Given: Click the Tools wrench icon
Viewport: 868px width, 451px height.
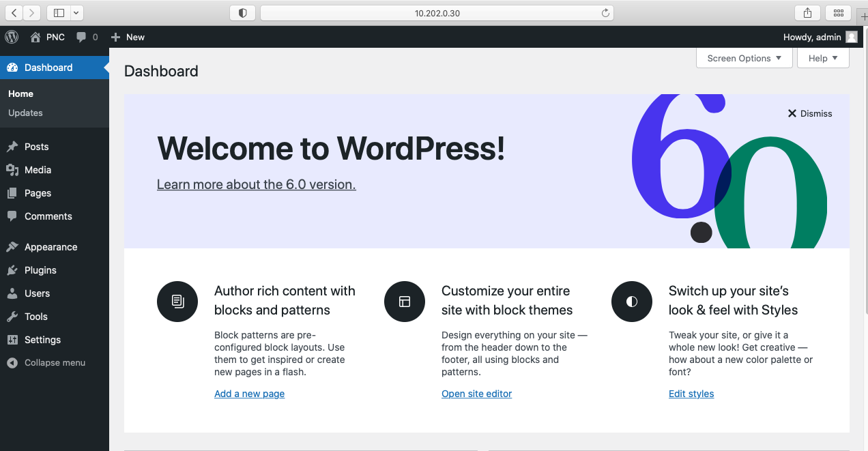Looking at the screenshot, I should [x=12, y=317].
